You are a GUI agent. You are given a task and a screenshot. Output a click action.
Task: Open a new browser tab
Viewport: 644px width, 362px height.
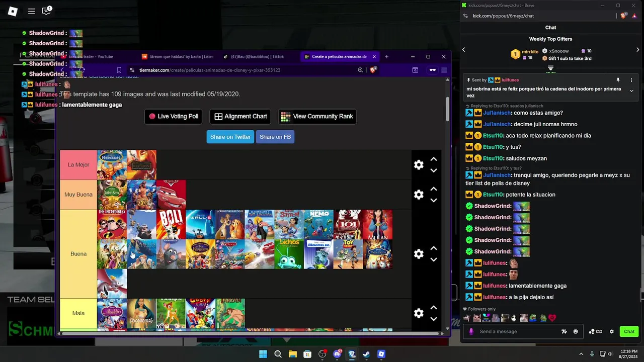pos(386,57)
